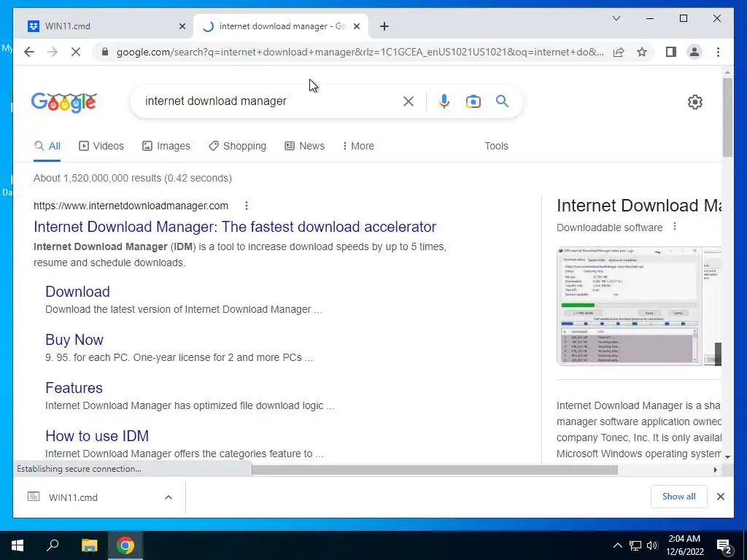Open Chrome side panel icon
This screenshot has height=560, width=747.
click(671, 52)
